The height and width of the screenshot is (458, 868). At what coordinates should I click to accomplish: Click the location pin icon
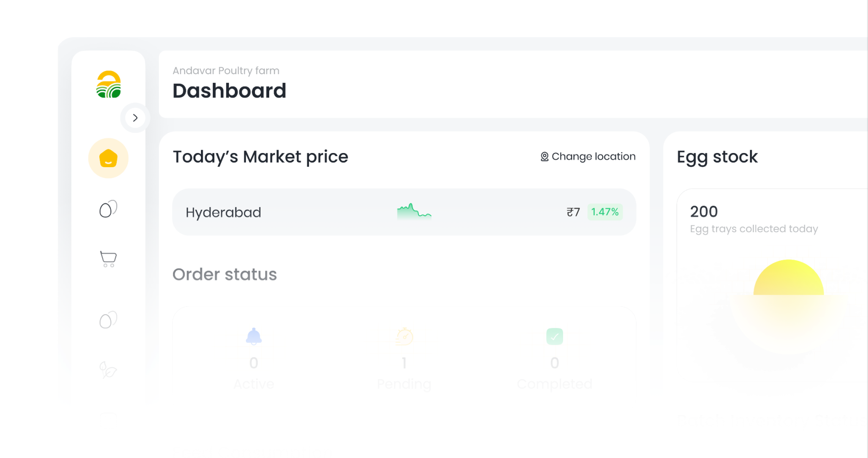(x=544, y=157)
